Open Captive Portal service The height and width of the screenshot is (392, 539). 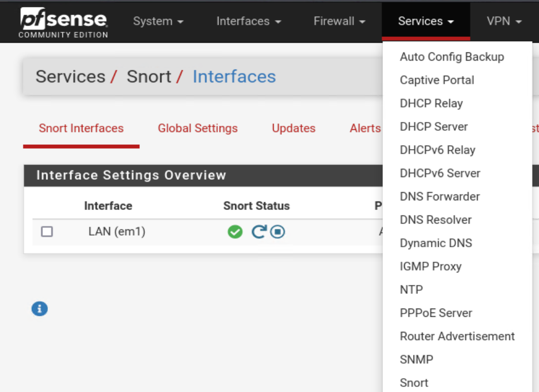pos(437,80)
